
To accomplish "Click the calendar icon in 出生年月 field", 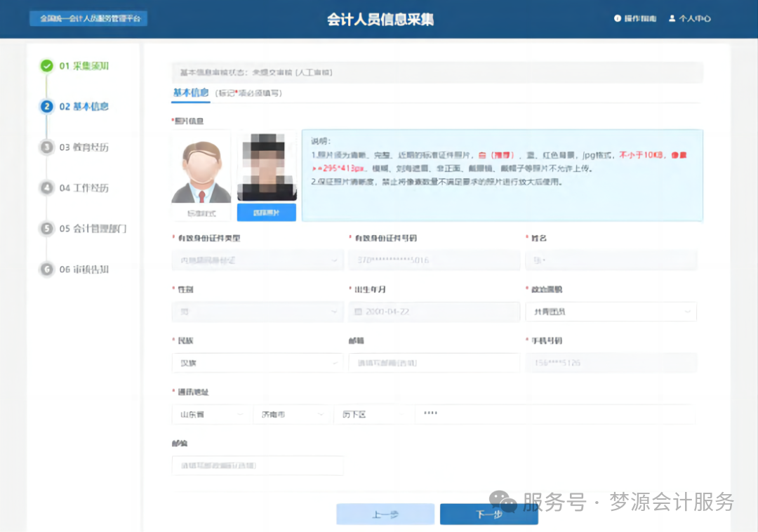I will (358, 311).
